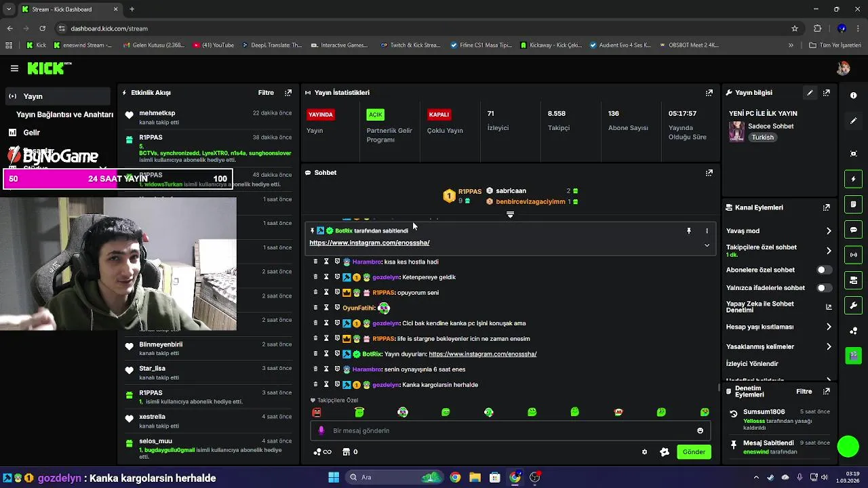Screen dimensions: 868x488
Task: Send message with Gönder button
Action: 694,452
